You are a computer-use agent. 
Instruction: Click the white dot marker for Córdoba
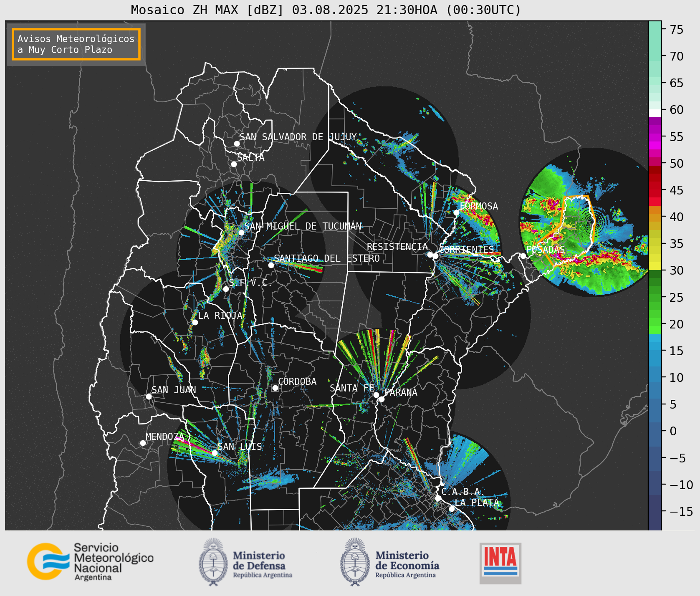(275, 388)
